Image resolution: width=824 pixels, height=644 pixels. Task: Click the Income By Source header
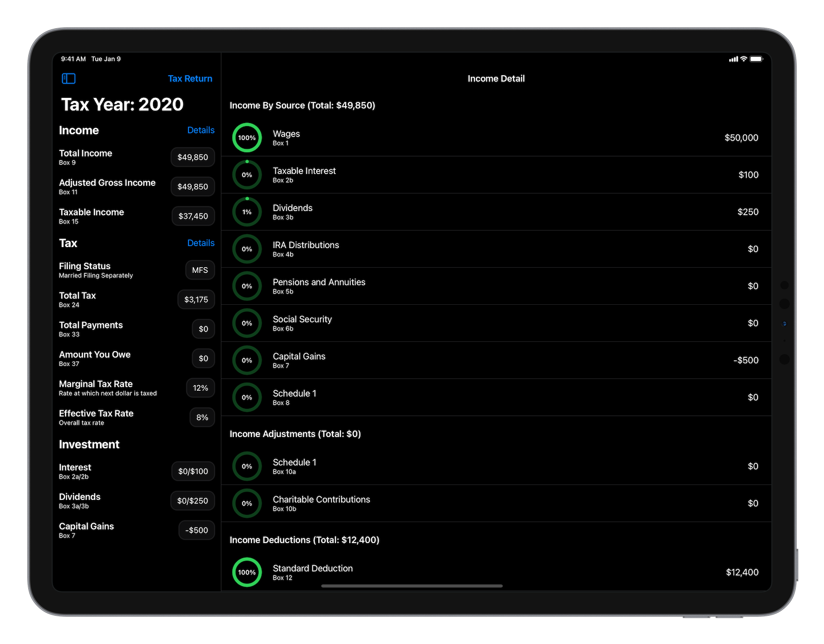[x=302, y=106]
